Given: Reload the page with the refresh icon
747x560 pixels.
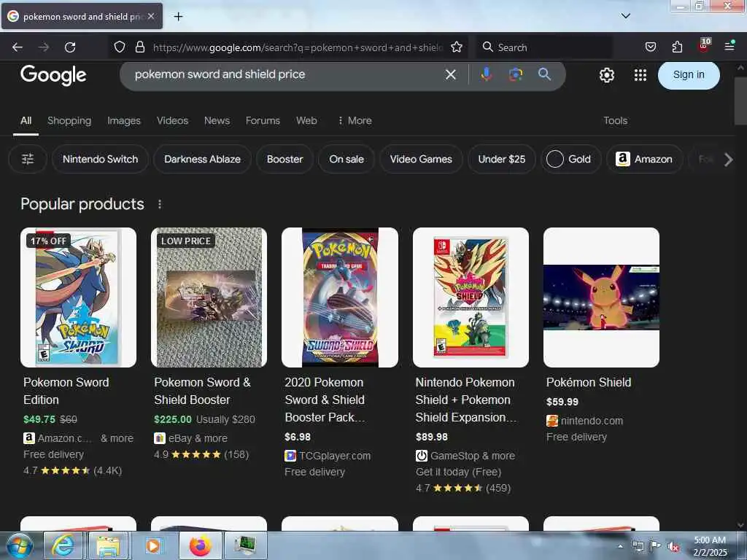Looking at the screenshot, I should coord(70,47).
